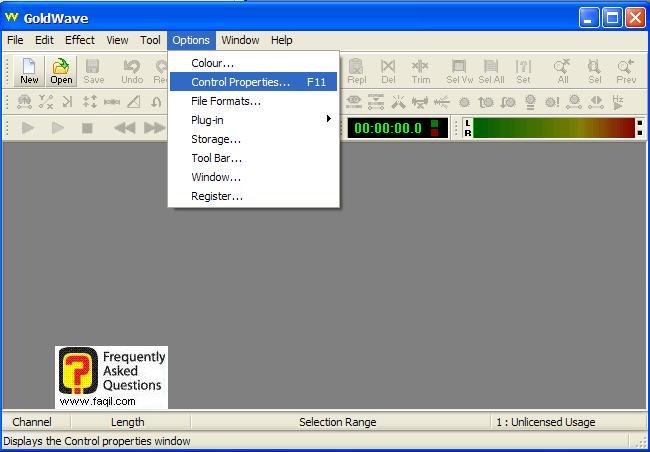Close the open Options menu
650x452 pixels.
[191, 40]
